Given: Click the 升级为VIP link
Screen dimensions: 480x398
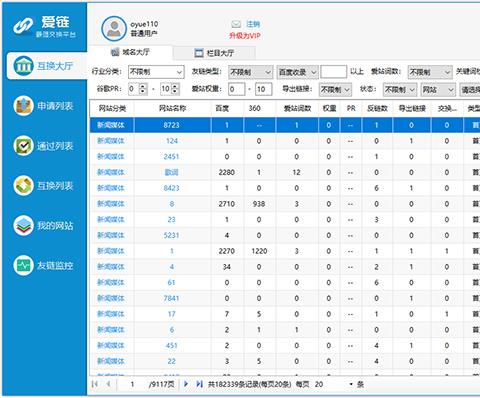Looking at the screenshot, I should 245,36.
